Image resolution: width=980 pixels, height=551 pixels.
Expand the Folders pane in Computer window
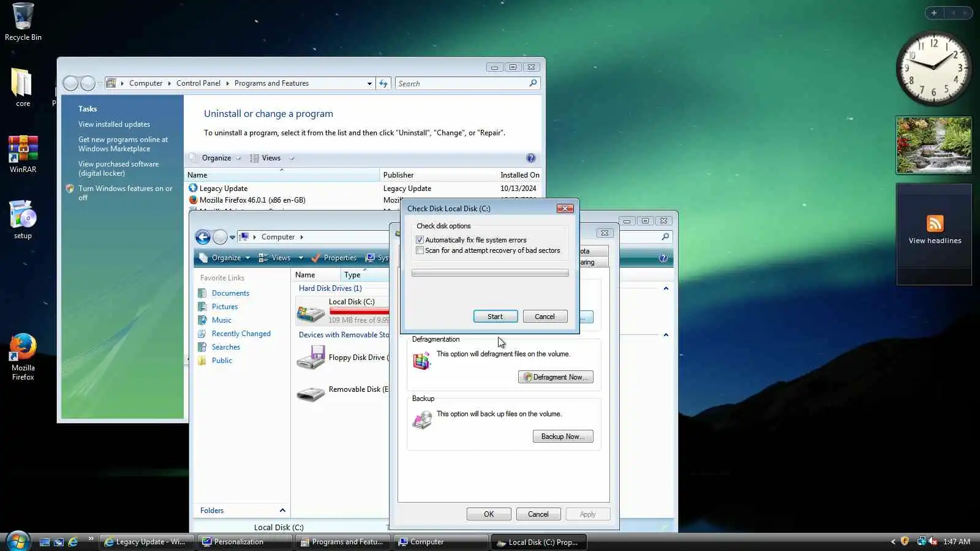pyautogui.click(x=282, y=511)
